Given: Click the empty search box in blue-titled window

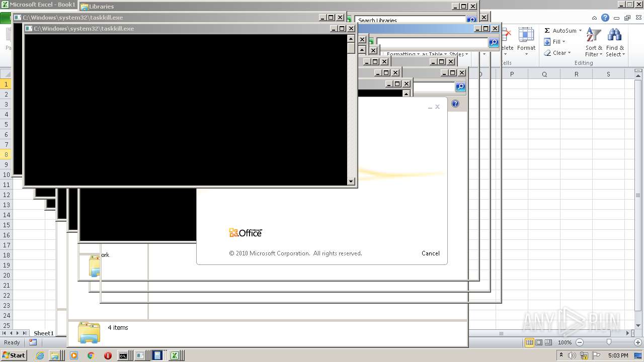Looking at the screenshot, I should pyautogui.click(x=433, y=42).
